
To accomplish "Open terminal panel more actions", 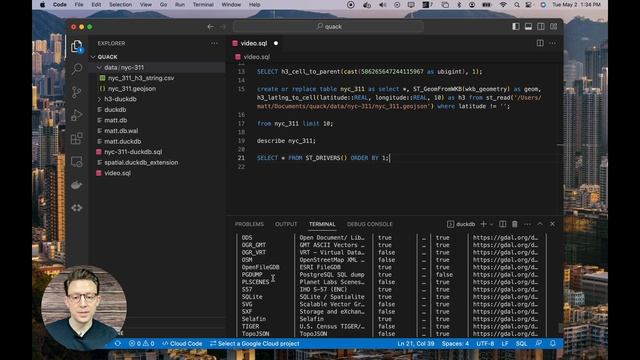I will click(x=527, y=224).
